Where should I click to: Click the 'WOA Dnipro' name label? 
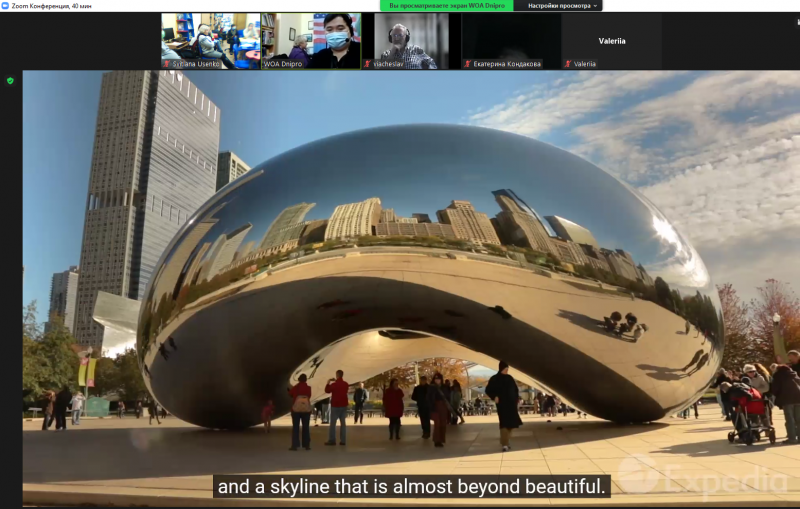[283, 64]
